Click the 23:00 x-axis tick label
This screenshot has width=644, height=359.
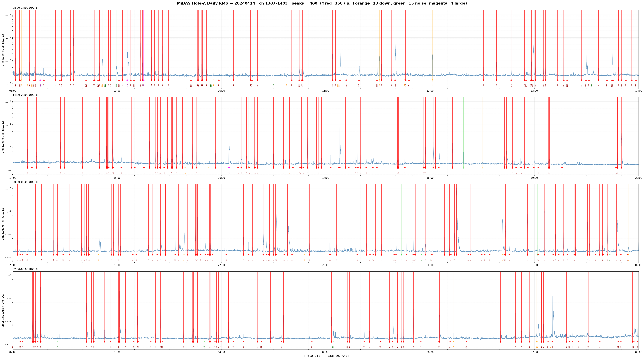coord(326,265)
